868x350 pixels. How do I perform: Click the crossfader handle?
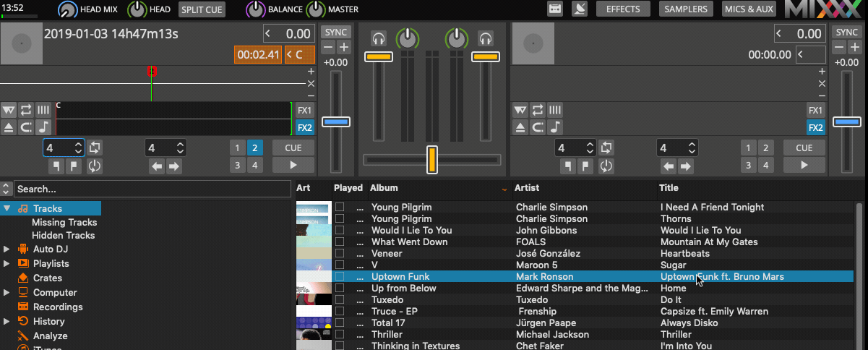432,159
